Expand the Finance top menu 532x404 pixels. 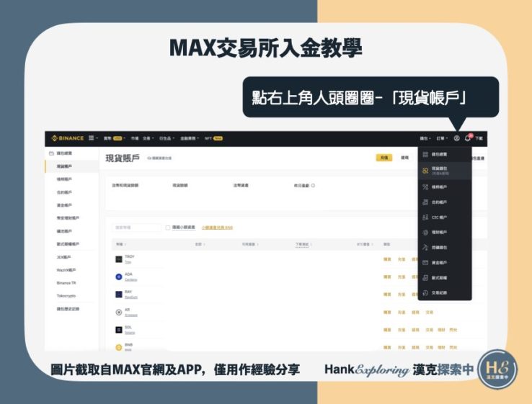coord(190,138)
